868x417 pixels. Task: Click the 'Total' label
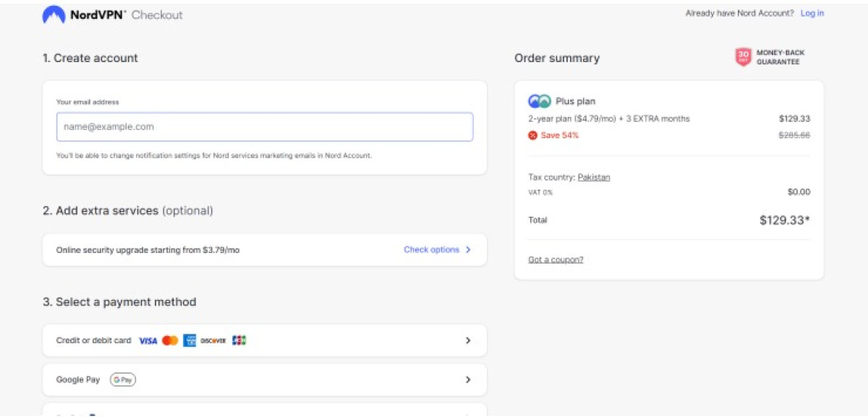pyautogui.click(x=538, y=220)
